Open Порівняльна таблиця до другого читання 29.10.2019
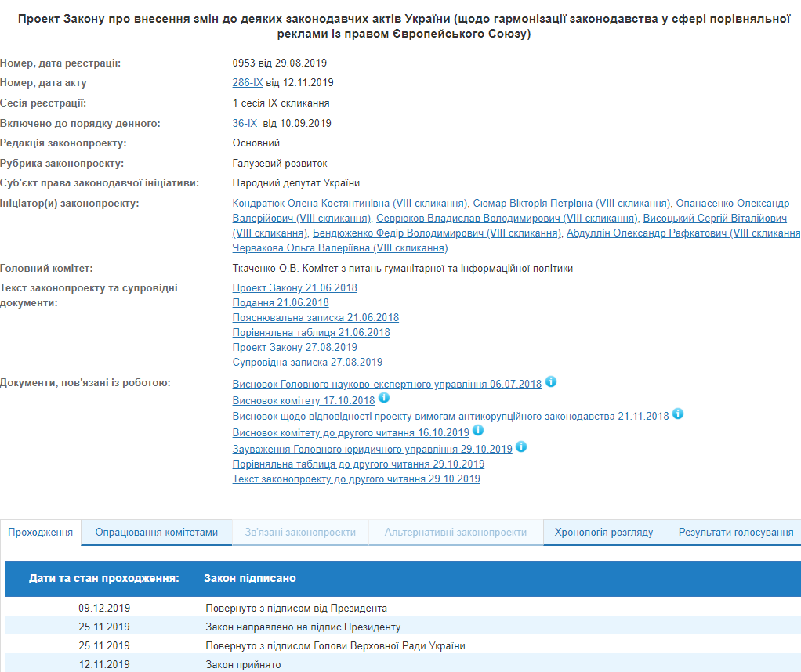The image size is (801, 672). (357, 462)
